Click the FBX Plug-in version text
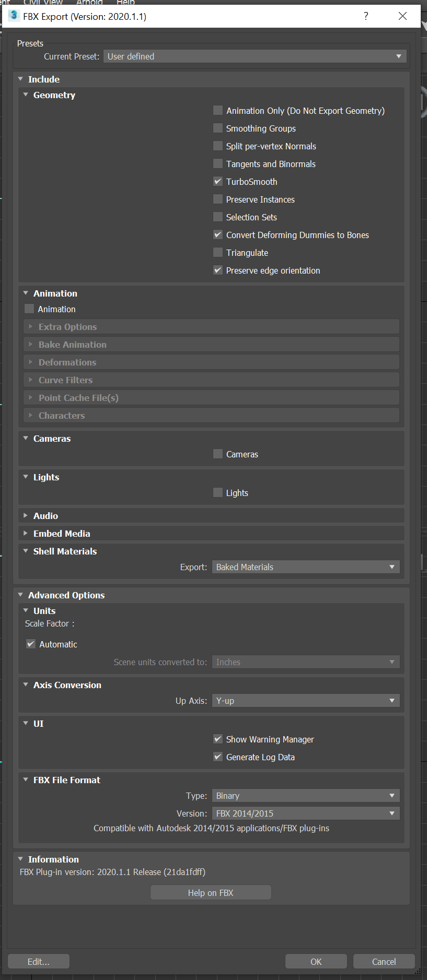This screenshot has width=427, height=980. pos(112,872)
